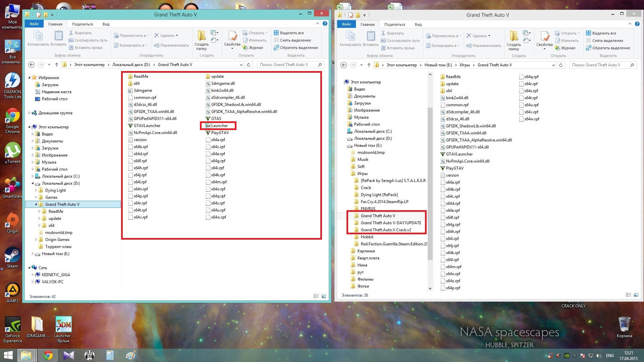This screenshot has width=644, height=362.
Task: Click Создать папку in left window ribbon
Action: (x=202, y=40)
